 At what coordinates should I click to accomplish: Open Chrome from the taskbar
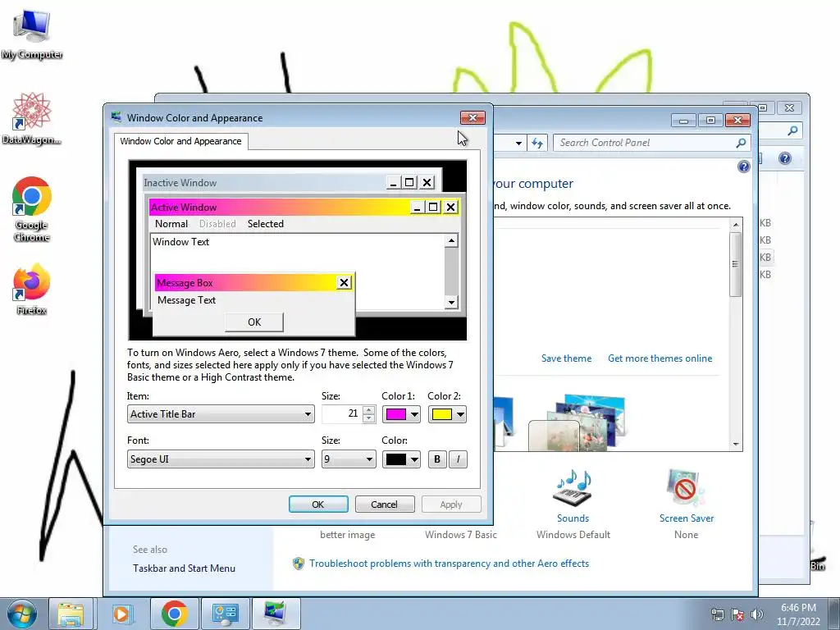click(x=174, y=614)
